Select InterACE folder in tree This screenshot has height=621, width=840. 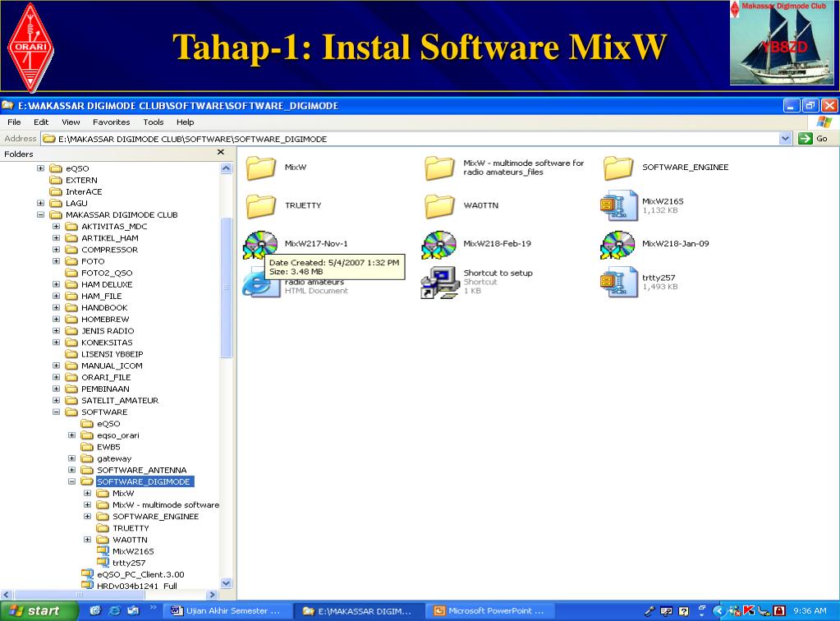(x=84, y=192)
